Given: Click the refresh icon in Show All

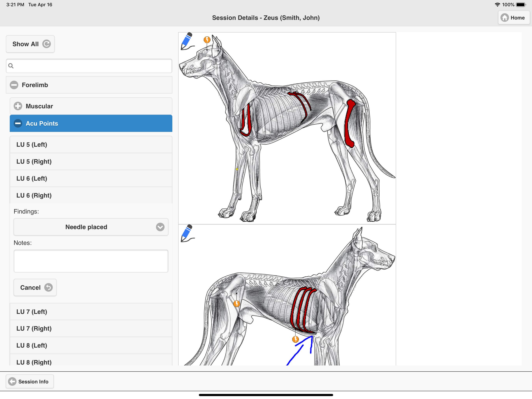Looking at the screenshot, I should [46, 44].
